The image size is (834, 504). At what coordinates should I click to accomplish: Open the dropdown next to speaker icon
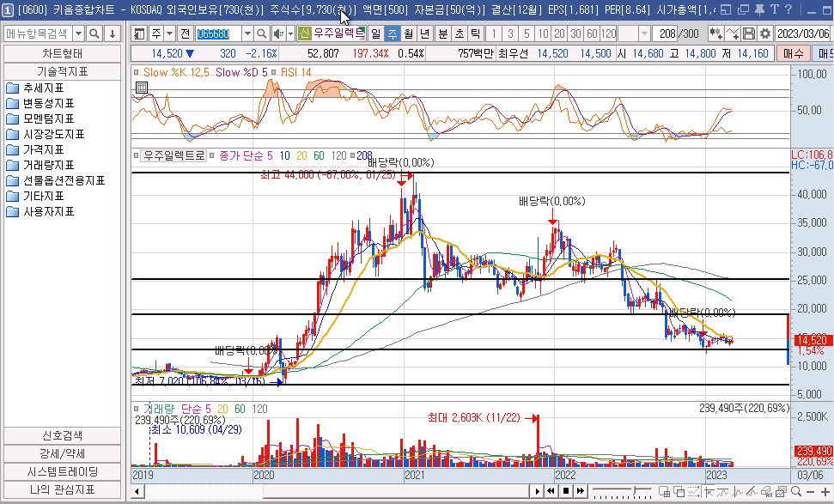pos(290,34)
